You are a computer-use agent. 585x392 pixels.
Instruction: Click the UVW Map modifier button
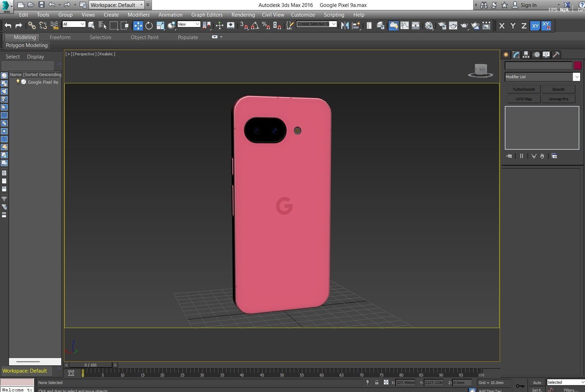pyautogui.click(x=524, y=99)
